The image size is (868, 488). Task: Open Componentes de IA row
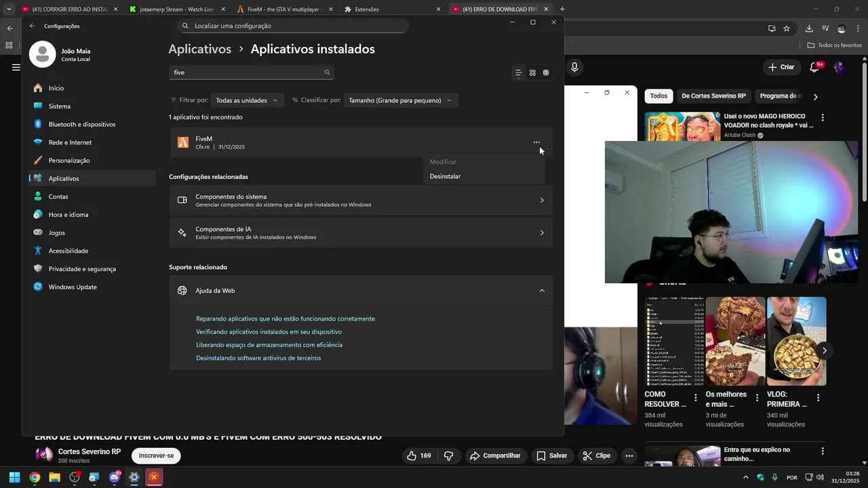361,232
